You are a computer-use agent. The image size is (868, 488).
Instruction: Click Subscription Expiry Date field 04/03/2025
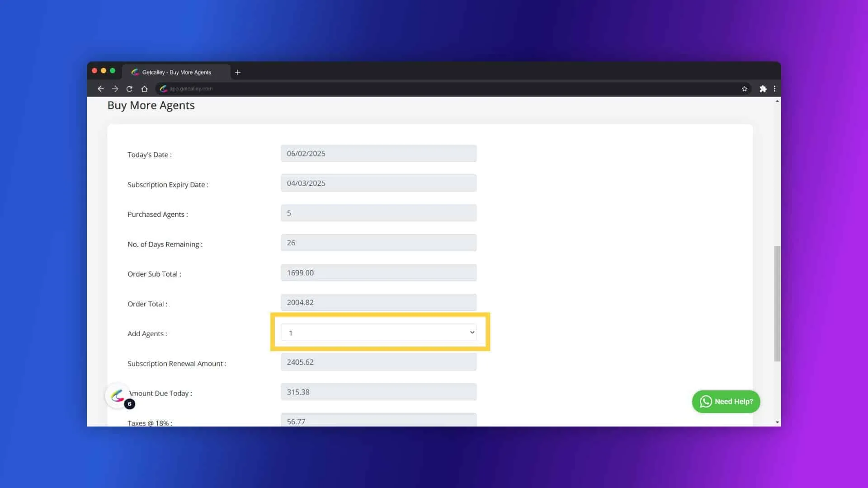click(379, 183)
